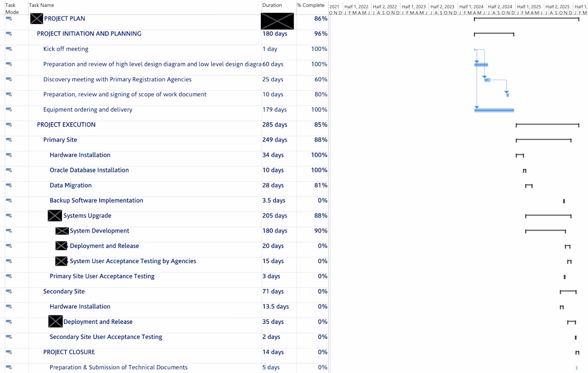Select the Systems Upgrade task name
Image resolution: width=588 pixels, height=373 pixels.
(x=87, y=215)
